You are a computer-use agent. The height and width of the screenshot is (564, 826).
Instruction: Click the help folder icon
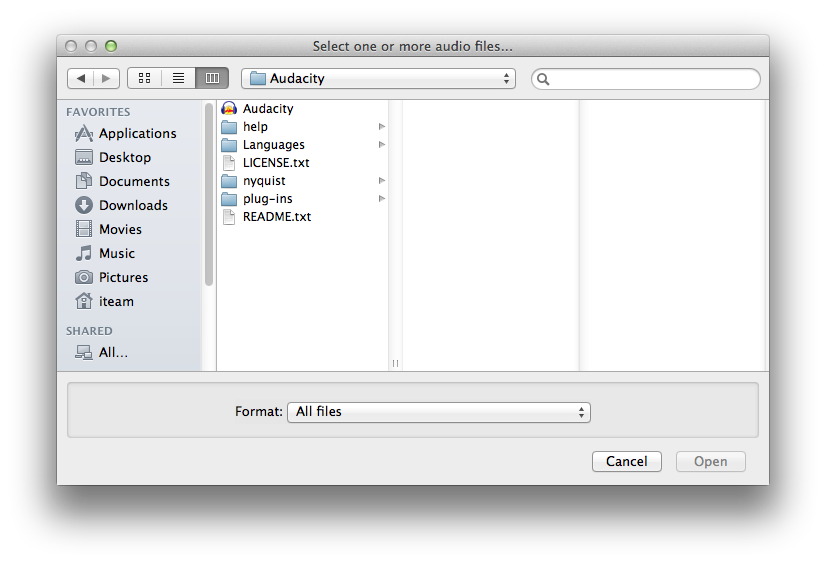pos(229,127)
